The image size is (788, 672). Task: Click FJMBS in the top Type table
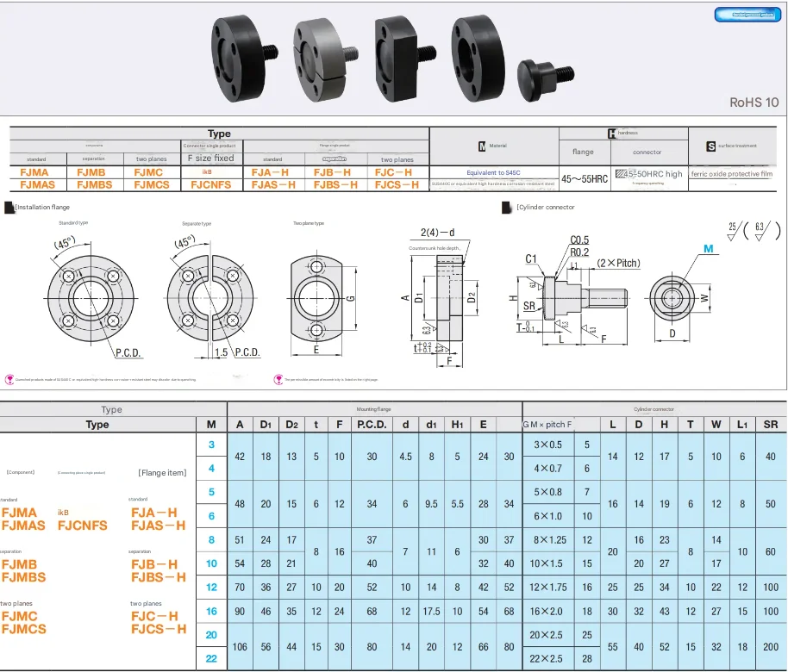tap(94, 184)
